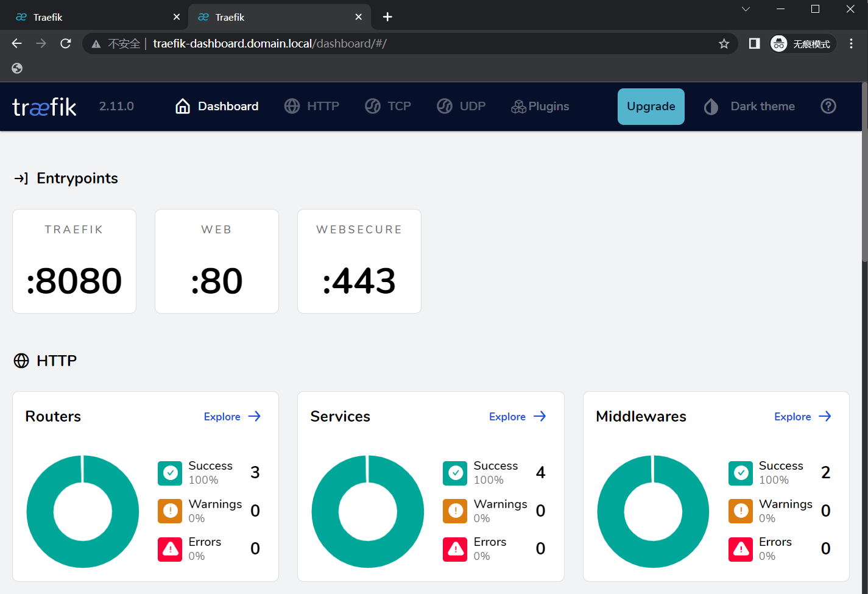Click the Dark theme droplet icon

(711, 107)
